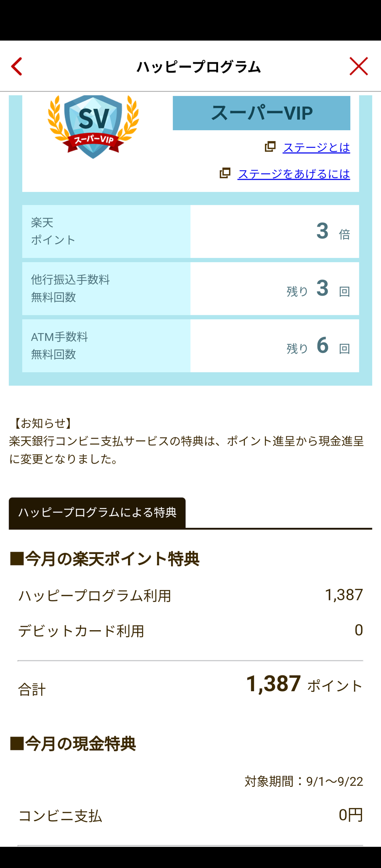Click the external-link icon beside ステージとは
Screen dimensions: 381x868
270,147
